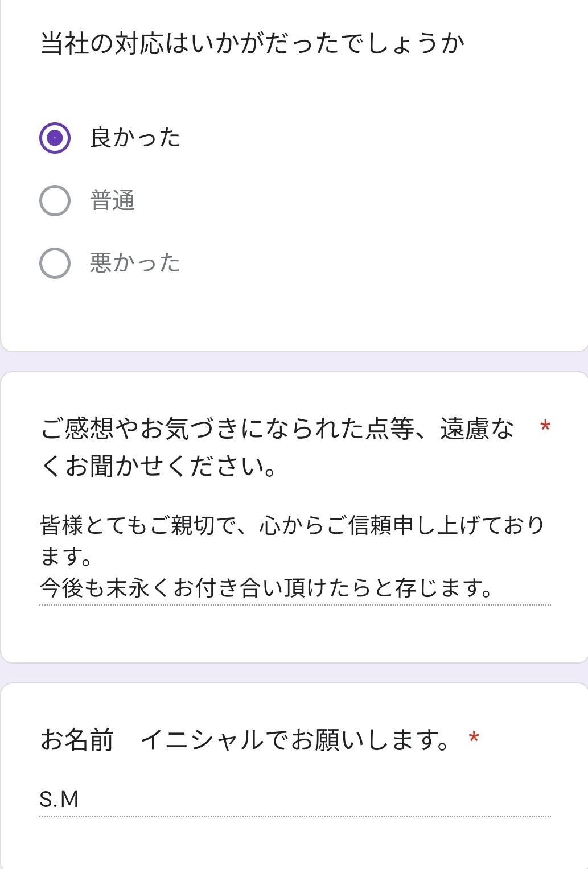Image resolution: width=588 pixels, height=869 pixels.
Task: Click the ご感想やお気づき question heading
Action: point(277,447)
